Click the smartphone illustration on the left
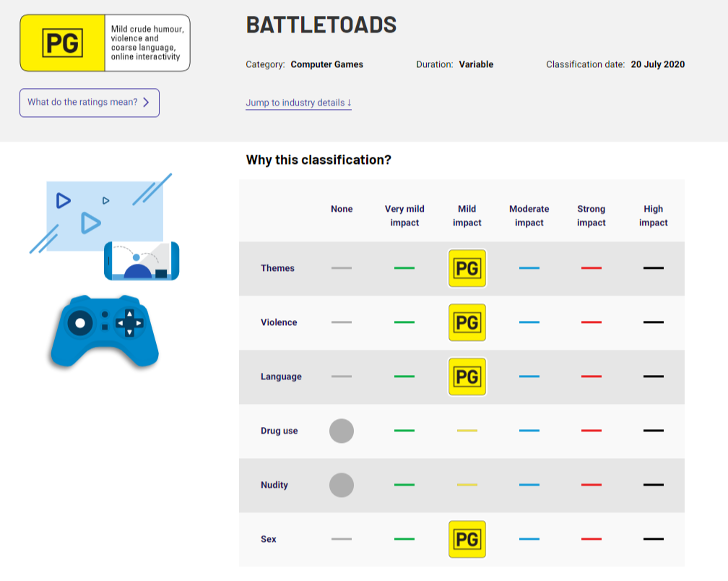Viewport: 728px width, 581px height. point(142,261)
